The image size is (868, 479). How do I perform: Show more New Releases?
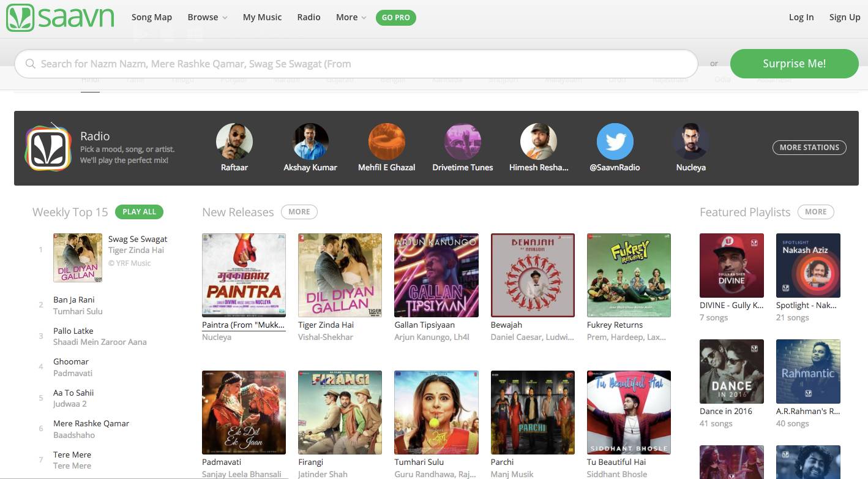point(299,212)
